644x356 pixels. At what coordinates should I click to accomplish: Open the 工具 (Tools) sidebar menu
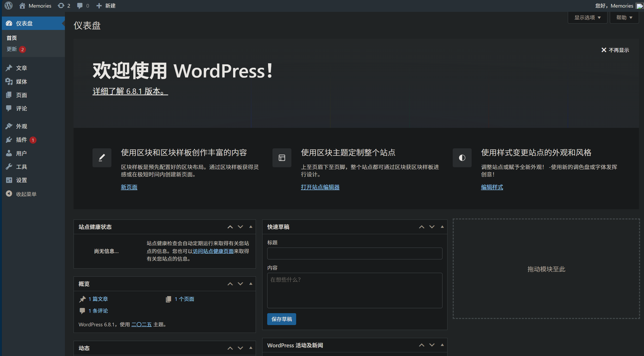tap(21, 167)
